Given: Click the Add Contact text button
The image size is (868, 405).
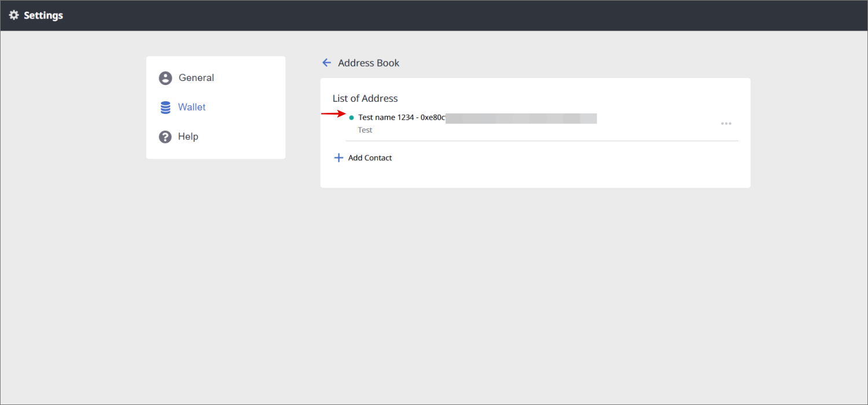Looking at the screenshot, I should pyautogui.click(x=370, y=158).
